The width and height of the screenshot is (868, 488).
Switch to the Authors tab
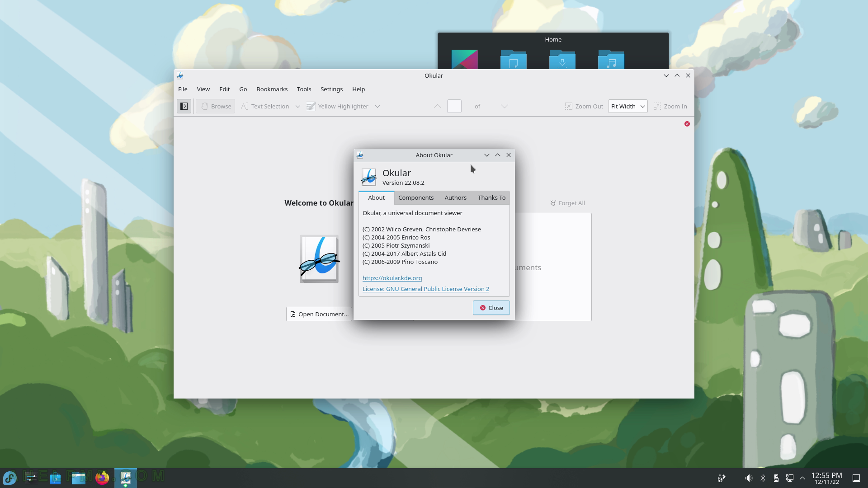(x=455, y=197)
